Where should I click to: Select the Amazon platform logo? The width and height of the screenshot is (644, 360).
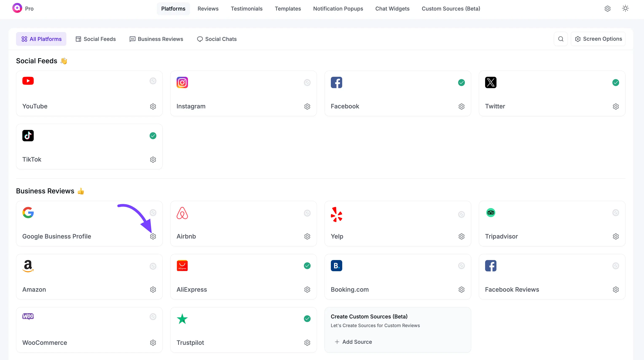28,266
